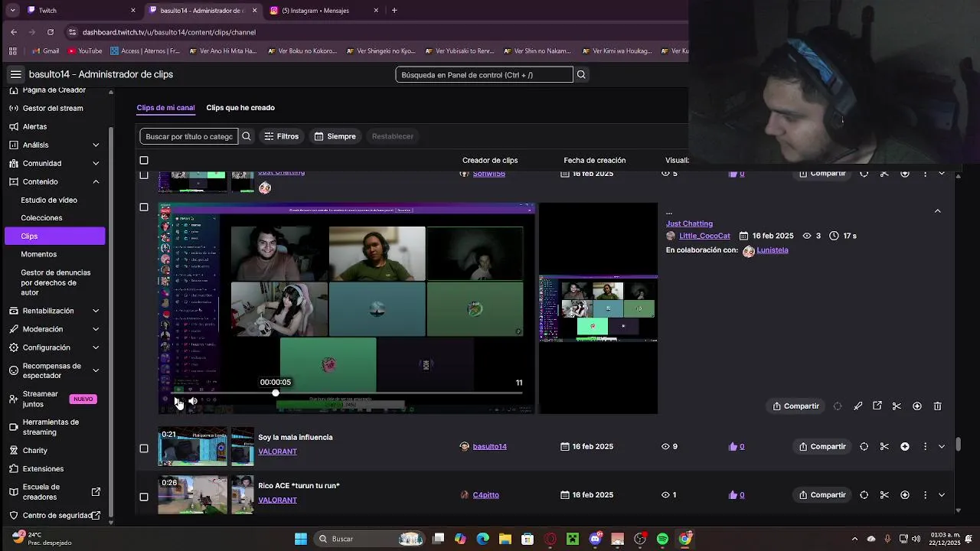Expand the Rico ACE clip row
Image resolution: width=980 pixels, height=551 pixels.
(x=942, y=495)
